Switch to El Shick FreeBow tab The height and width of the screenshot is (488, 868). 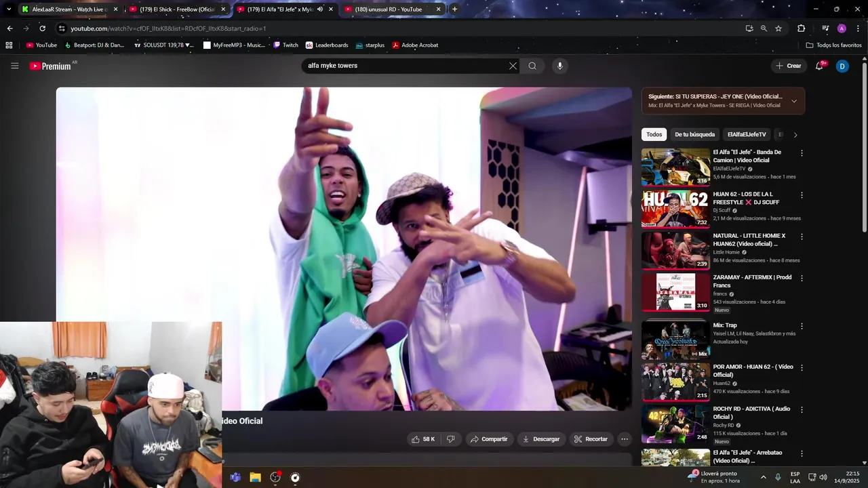pyautogui.click(x=176, y=9)
